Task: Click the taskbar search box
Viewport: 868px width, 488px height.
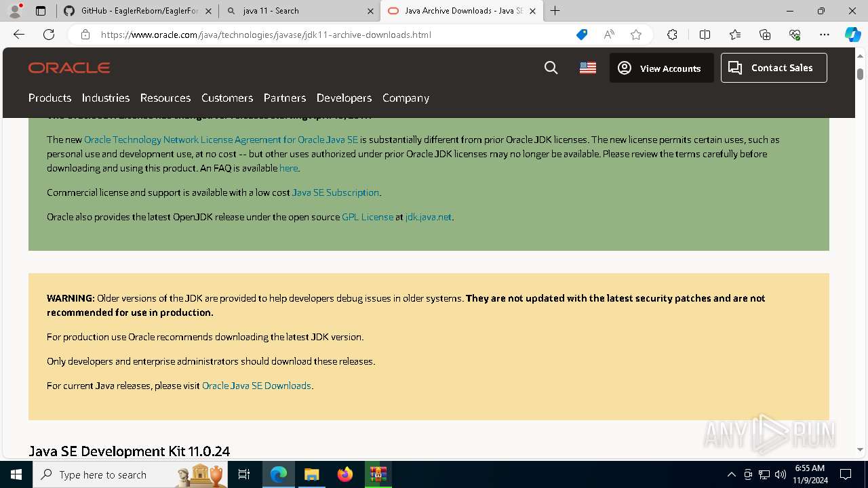Action: coord(131,474)
